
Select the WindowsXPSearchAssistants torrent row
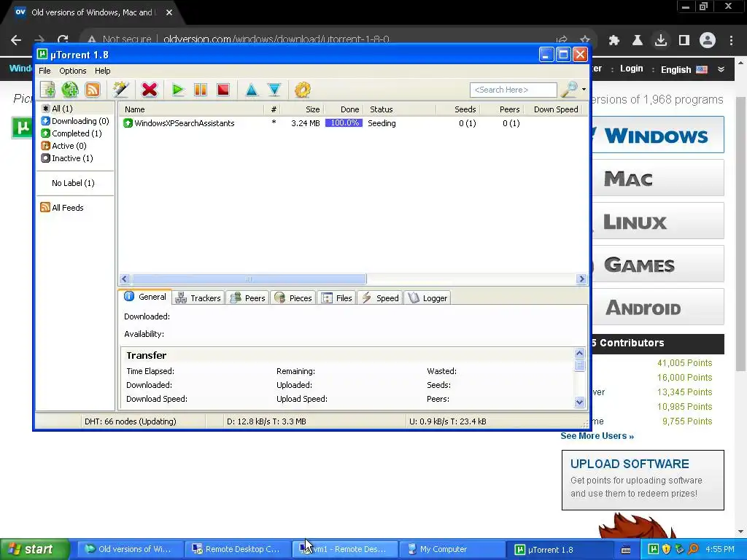[x=352, y=122]
